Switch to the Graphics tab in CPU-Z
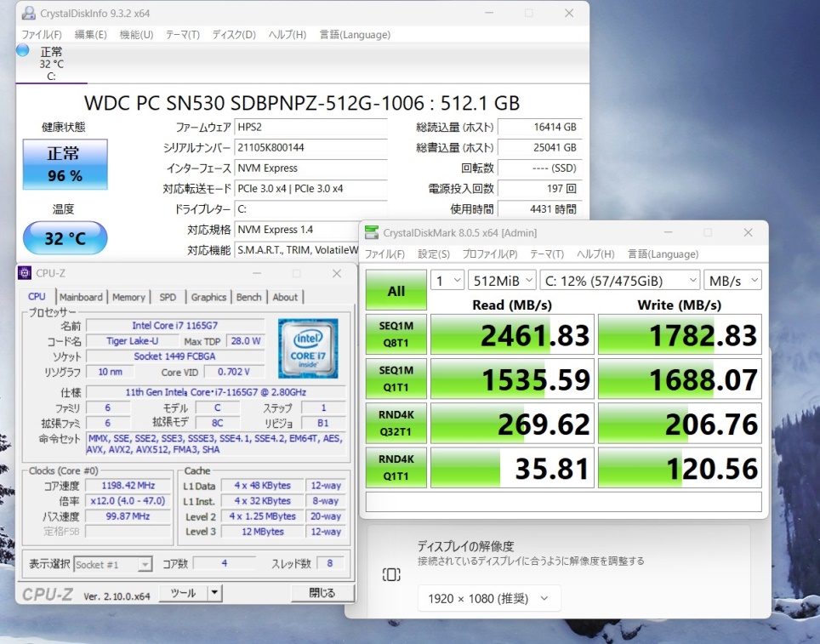The image size is (820, 644). coord(208,297)
